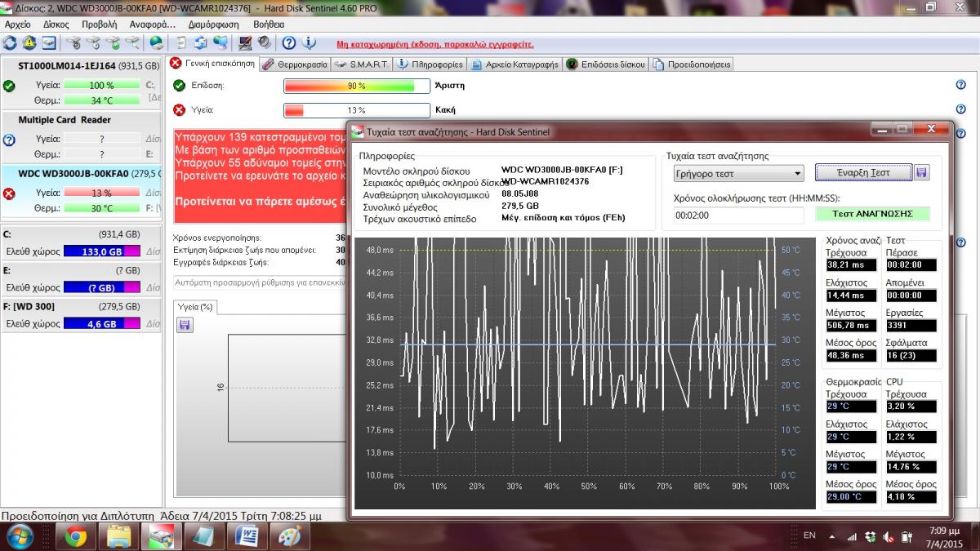Click the EN language indicator in the taskbar
The image size is (980, 551).
(x=809, y=535)
